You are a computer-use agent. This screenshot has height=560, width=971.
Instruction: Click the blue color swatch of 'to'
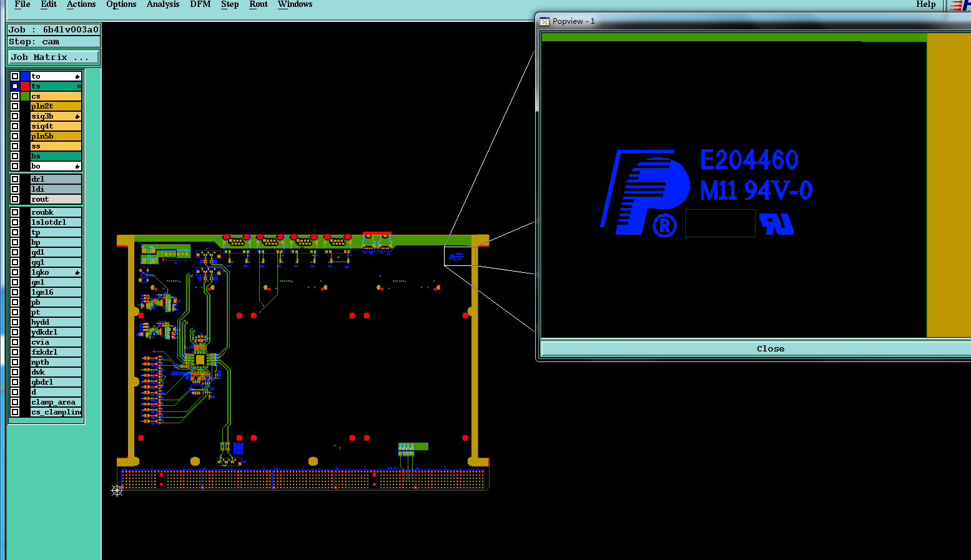tap(25, 76)
